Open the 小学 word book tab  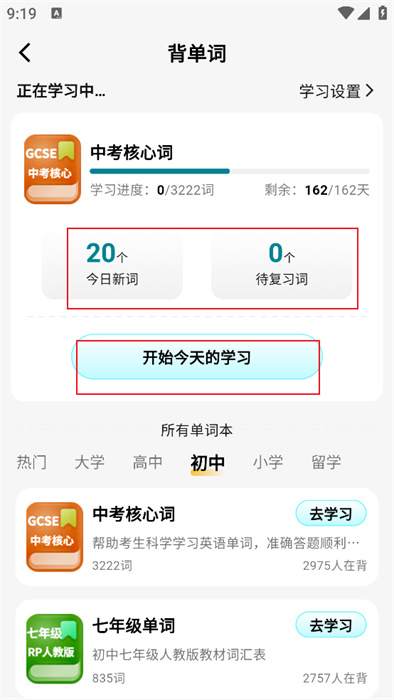click(268, 462)
